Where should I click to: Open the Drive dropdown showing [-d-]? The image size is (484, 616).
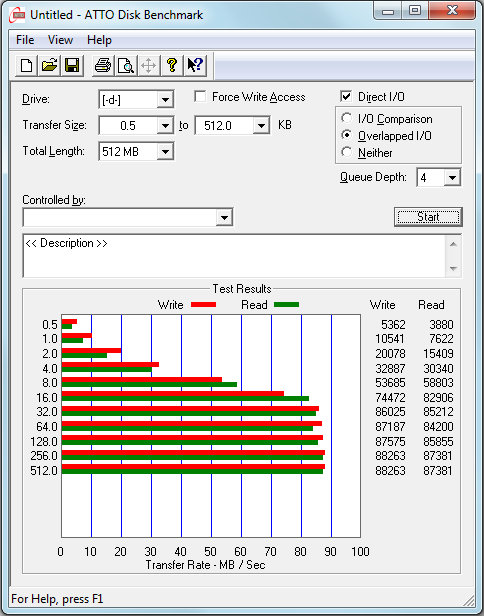coord(165,100)
